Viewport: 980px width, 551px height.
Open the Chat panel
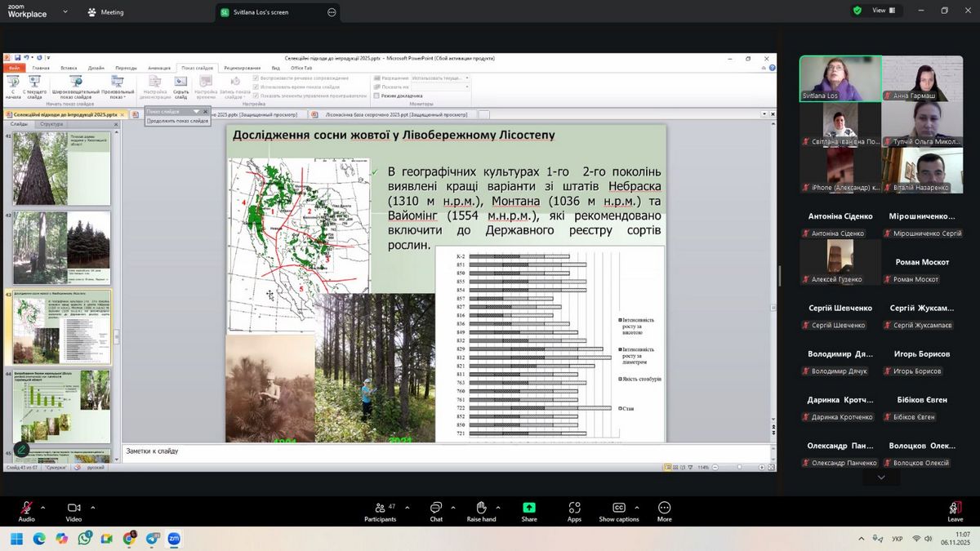[x=436, y=511]
